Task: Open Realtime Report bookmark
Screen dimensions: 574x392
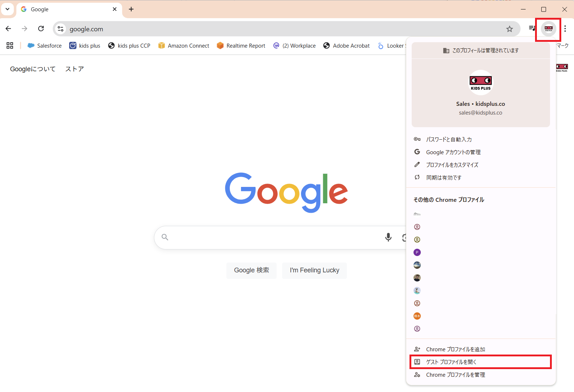Action: (241, 46)
